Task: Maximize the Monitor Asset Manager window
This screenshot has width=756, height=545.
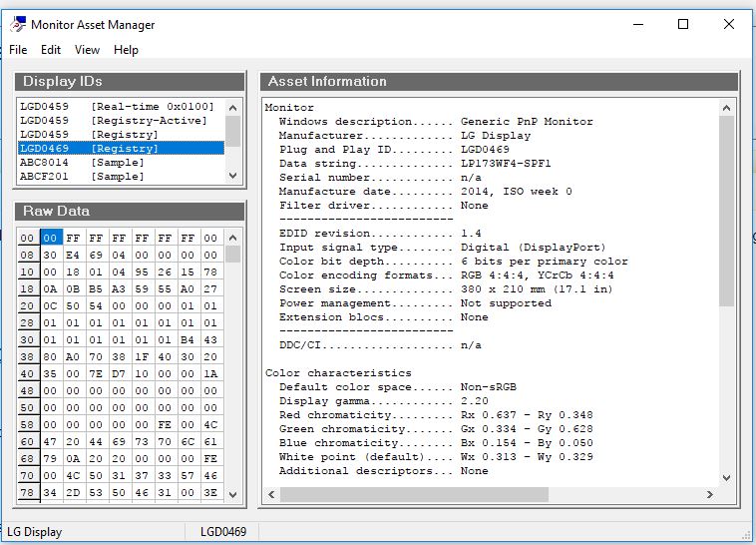Action: click(683, 25)
